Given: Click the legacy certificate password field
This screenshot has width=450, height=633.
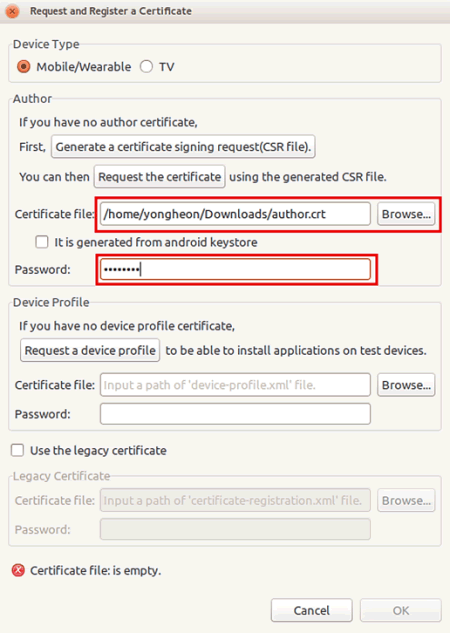Looking at the screenshot, I should point(235,529).
